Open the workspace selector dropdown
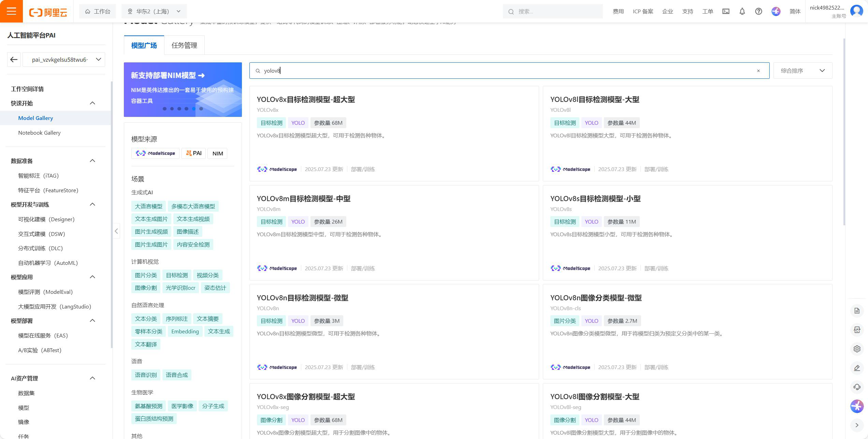Image resolution: width=868 pixels, height=439 pixels. coord(64,60)
